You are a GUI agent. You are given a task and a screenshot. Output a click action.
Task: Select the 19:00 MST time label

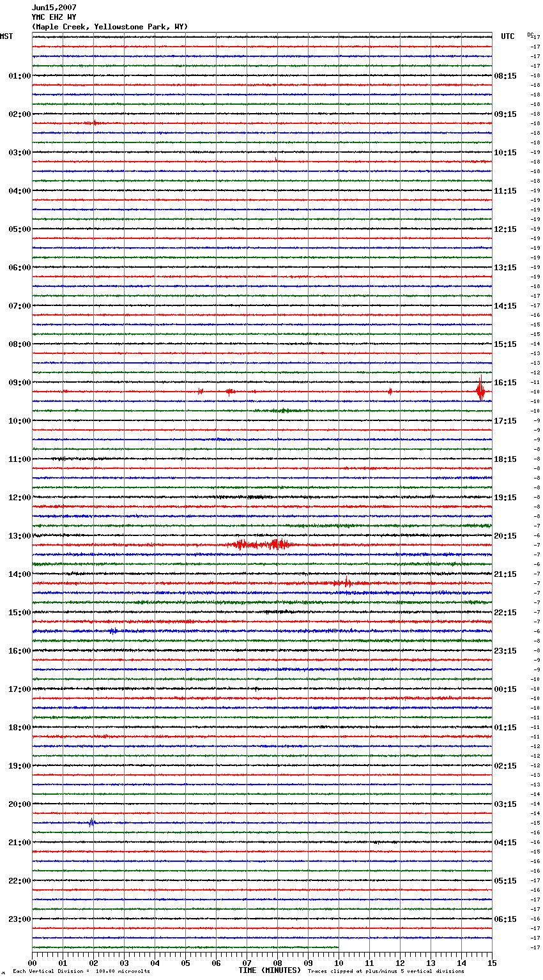coord(20,766)
